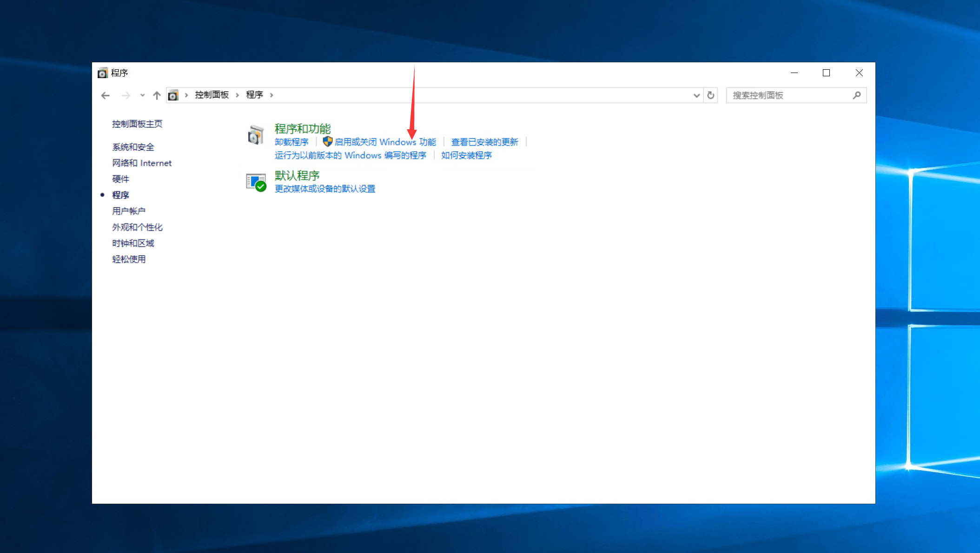Click the Default Programs icon
980x553 pixels.
[256, 182]
